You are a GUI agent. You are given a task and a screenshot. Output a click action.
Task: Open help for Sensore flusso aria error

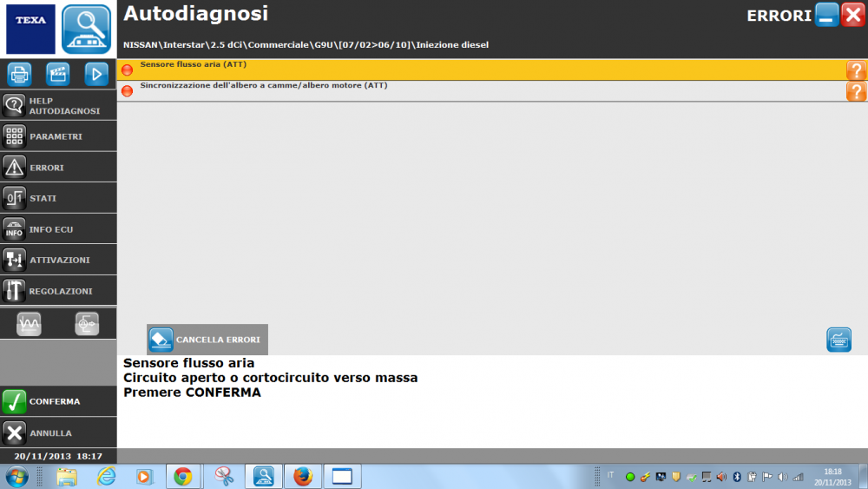(856, 70)
